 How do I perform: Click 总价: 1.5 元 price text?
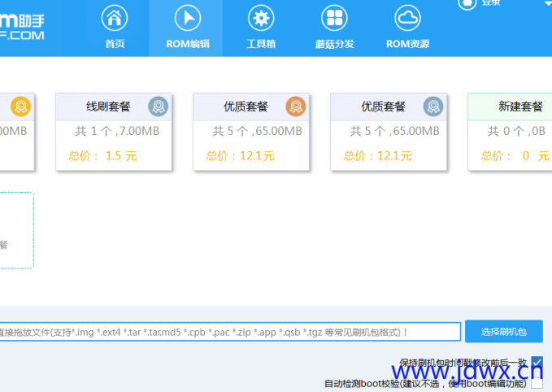coord(102,155)
